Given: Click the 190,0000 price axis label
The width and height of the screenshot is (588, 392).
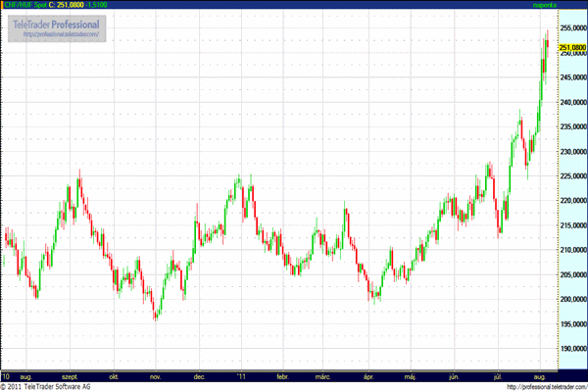Looking at the screenshot, I should pyautogui.click(x=572, y=348).
